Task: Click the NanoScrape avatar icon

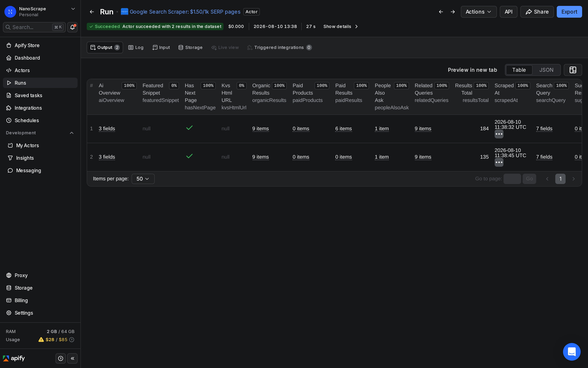Action: pyautogui.click(x=10, y=12)
